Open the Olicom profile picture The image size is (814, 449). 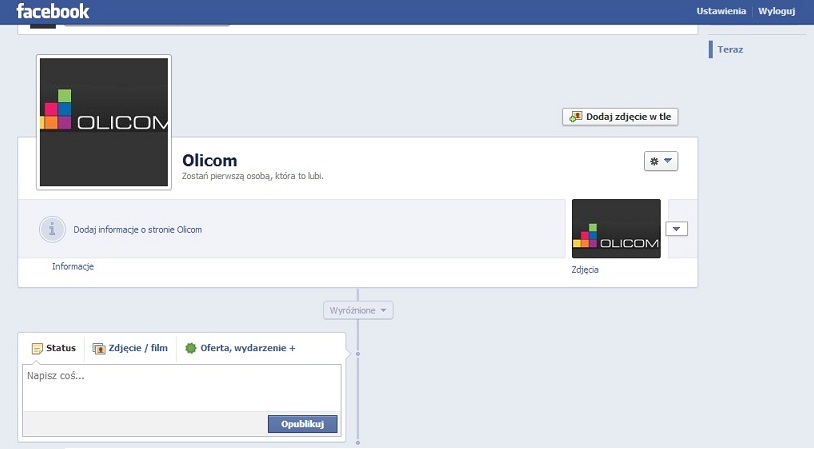point(104,122)
